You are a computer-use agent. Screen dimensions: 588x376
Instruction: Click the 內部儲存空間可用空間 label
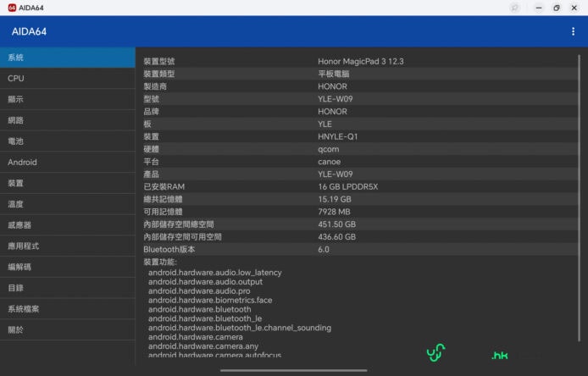(182, 237)
